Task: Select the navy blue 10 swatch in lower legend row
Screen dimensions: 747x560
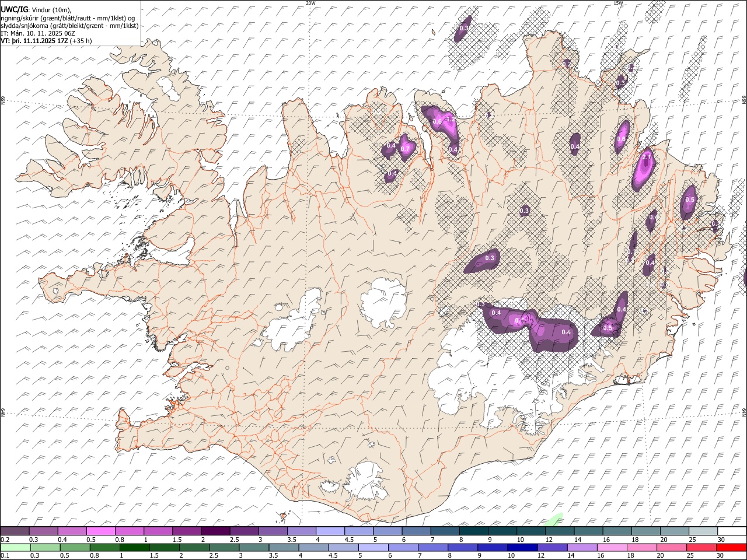Action: 522,547
